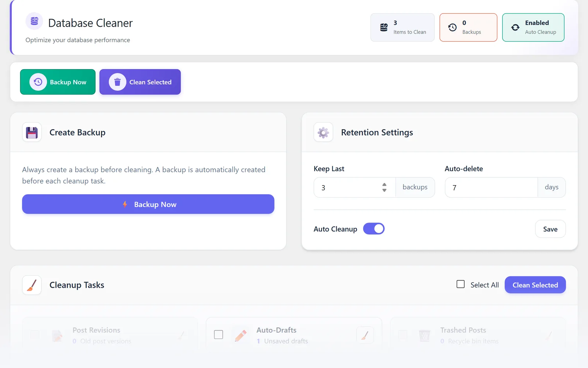The width and height of the screenshot is (588, 368).
Task: Click the wide purple Backup Now button
Action: (148, 204)
